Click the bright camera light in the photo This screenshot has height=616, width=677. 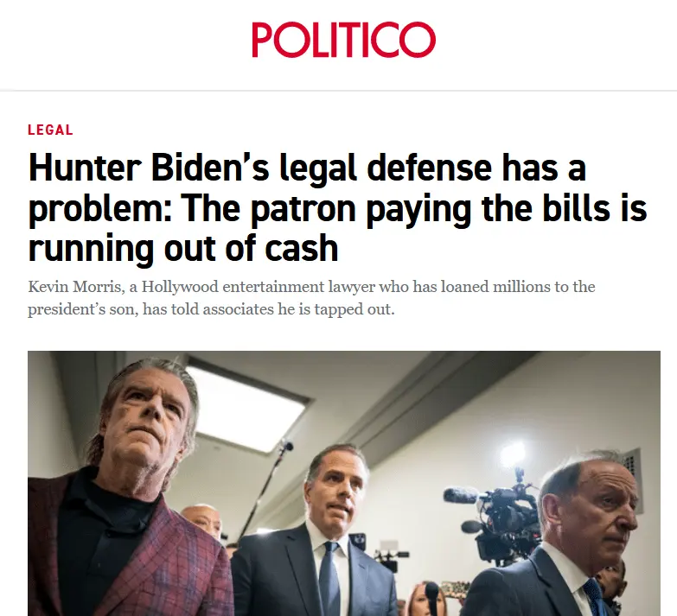click(x=513, y=454)
